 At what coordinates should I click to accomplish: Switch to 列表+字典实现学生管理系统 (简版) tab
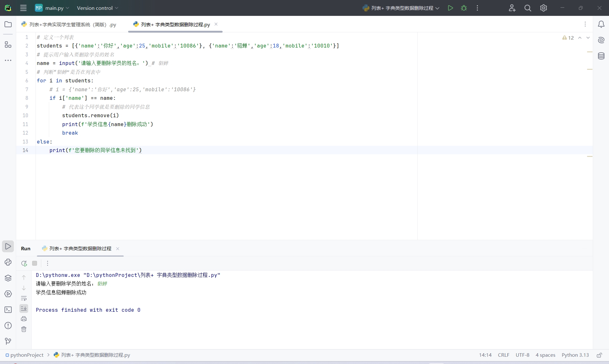coord(69,24)
